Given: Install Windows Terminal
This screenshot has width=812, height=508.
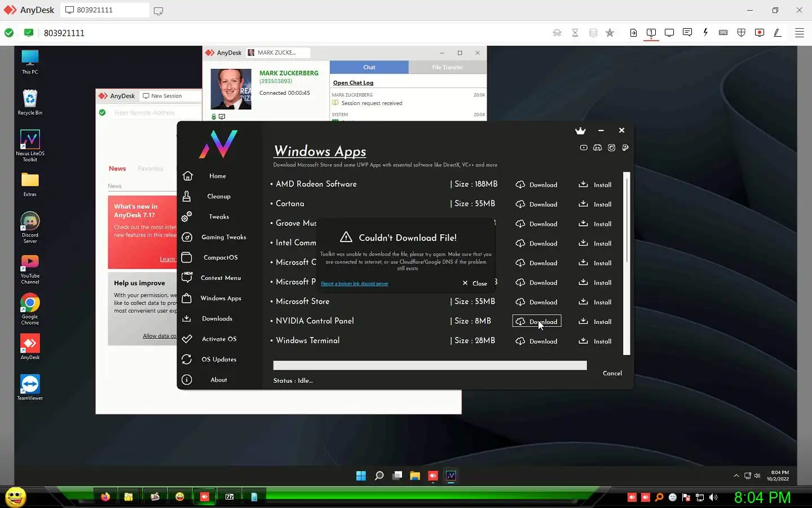Looking at the screenshot, I should pyautogui.click(x=595, y=341).
